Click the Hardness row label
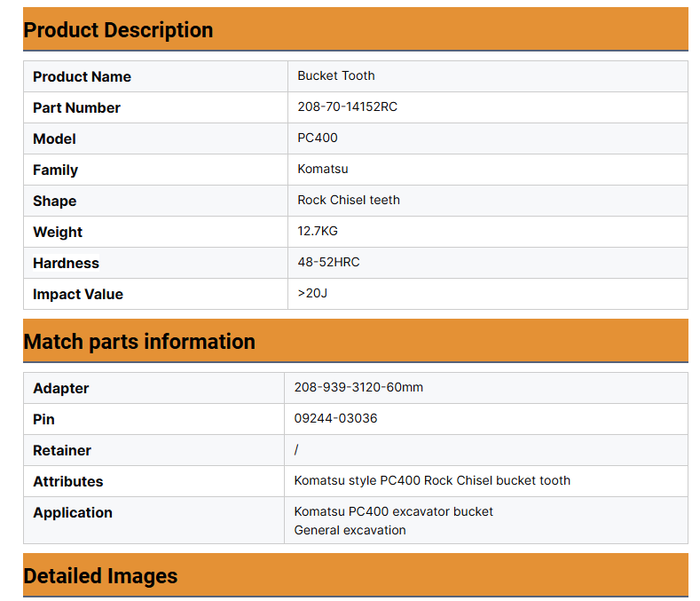 coord(66,264)
